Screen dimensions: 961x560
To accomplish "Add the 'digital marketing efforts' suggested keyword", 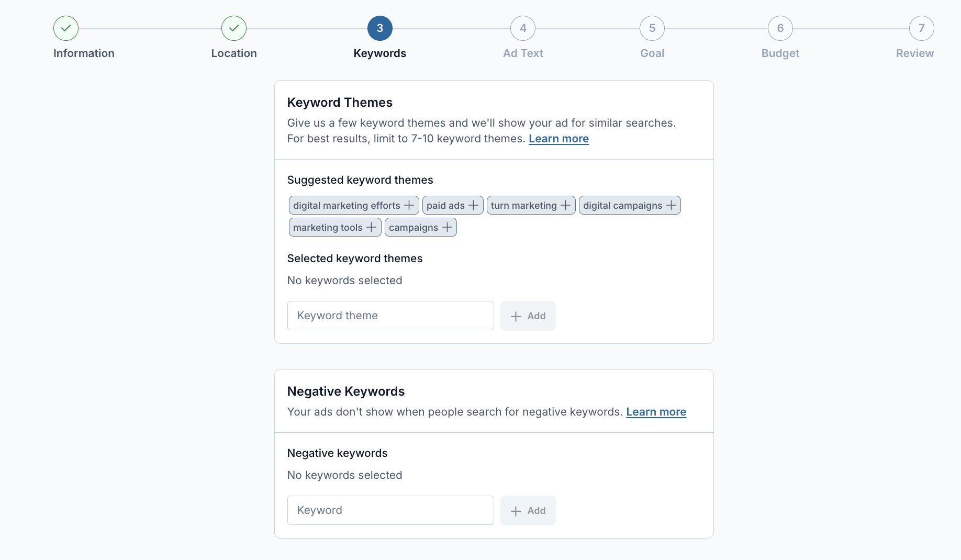I will coord(408,206).
